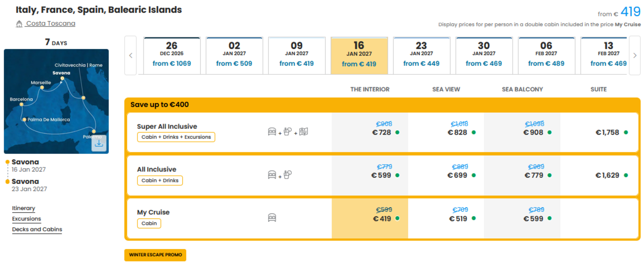Click the excursions map icon in Super All Inclusive

point(303,132)
